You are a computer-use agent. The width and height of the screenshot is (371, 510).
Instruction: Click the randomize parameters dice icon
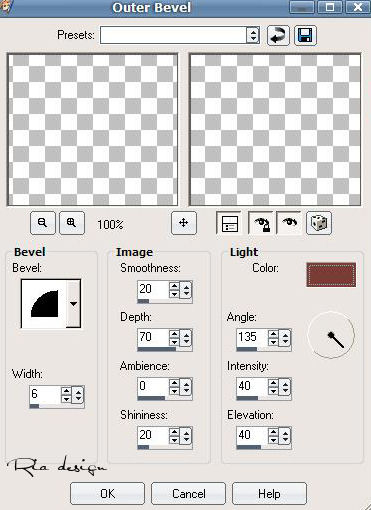[319, 222]
